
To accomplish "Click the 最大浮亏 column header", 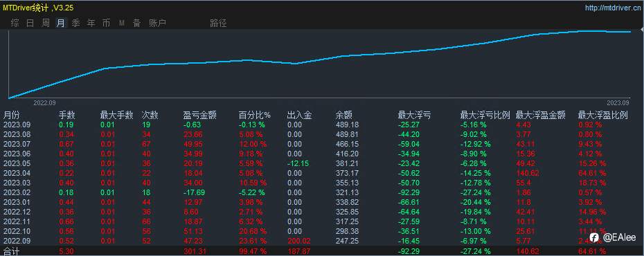I will point(414,116).
